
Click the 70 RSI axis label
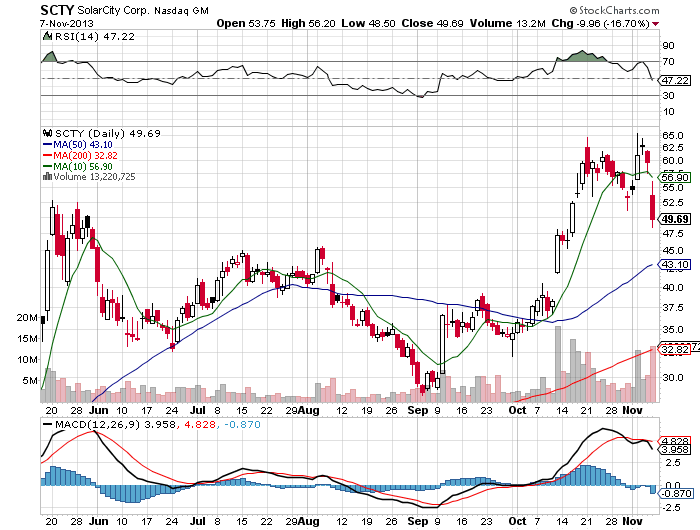click(x=668, y=62)
